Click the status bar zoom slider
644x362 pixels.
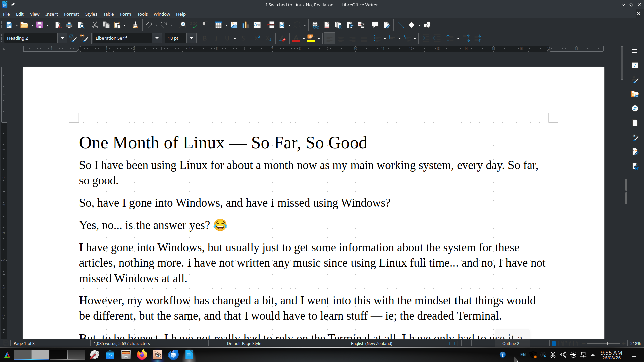[x=603, y=344]
